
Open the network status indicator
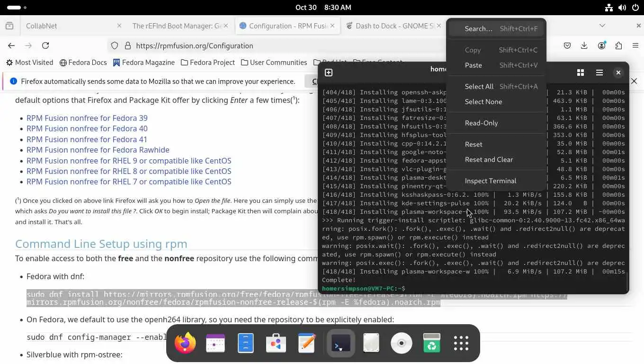tap(609, 8)
